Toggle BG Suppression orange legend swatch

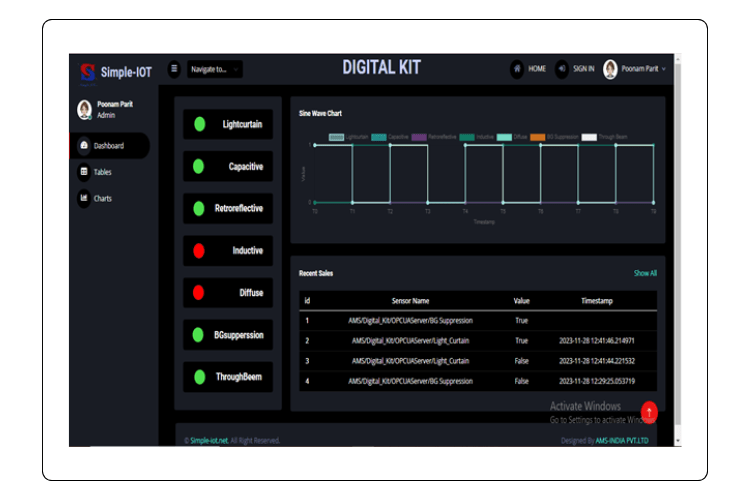538,137
